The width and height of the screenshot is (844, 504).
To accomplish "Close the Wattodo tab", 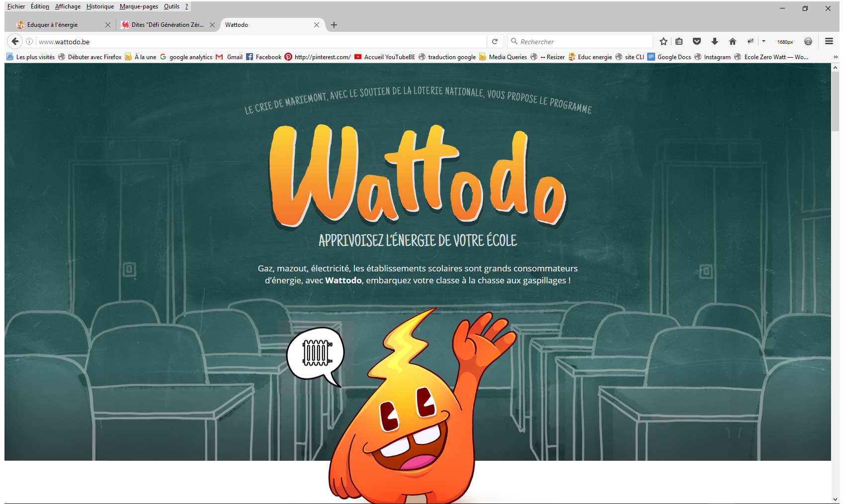I will point(317,25).
